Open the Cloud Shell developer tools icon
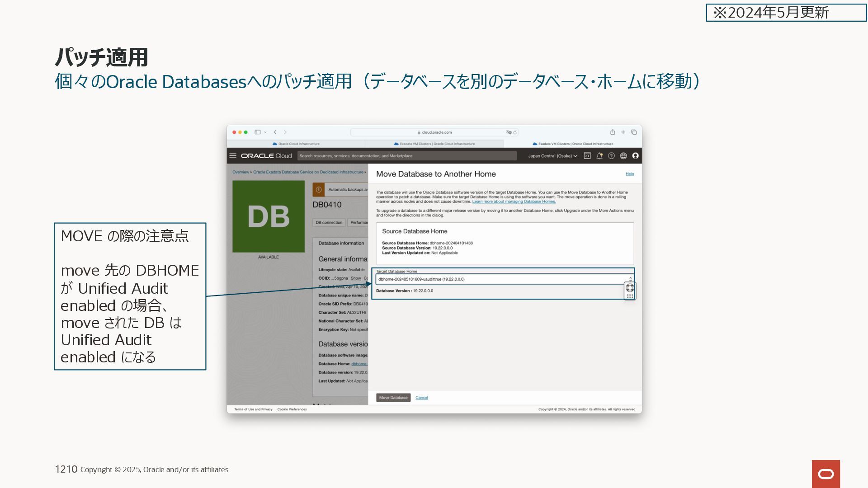The height and width of the screenshot is (488, 868). coord(587,155)
